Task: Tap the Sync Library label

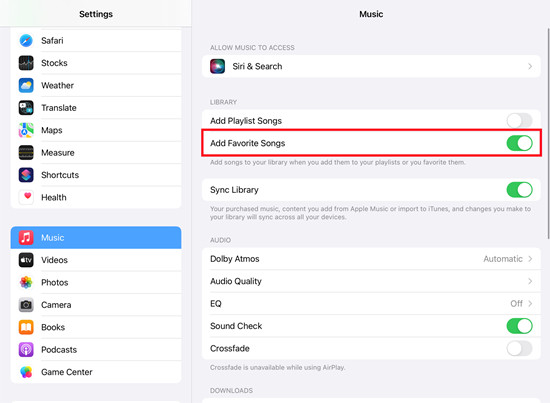Action: 234,190
